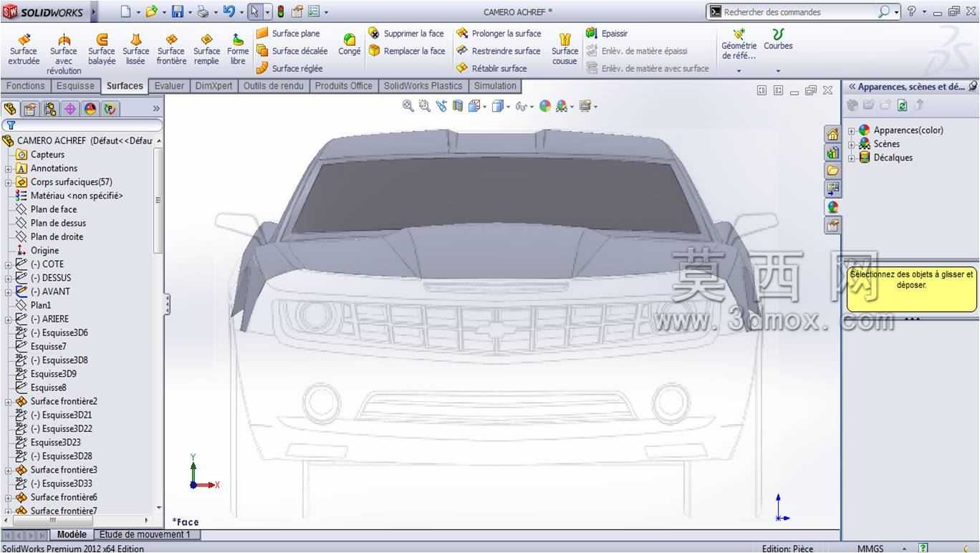Expand the Scènes node
Image resolution: width=980 pixels, height=553 pixels.
pos(852,145)
